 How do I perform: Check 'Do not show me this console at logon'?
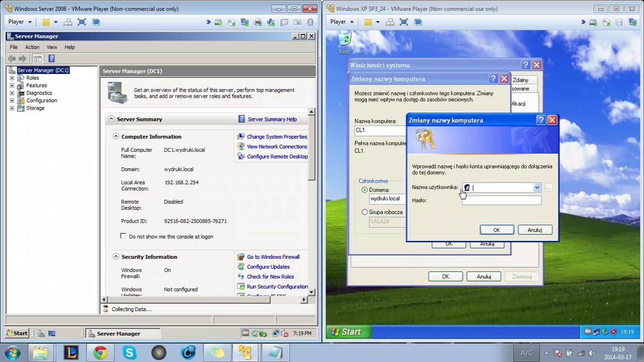point(123,236)
